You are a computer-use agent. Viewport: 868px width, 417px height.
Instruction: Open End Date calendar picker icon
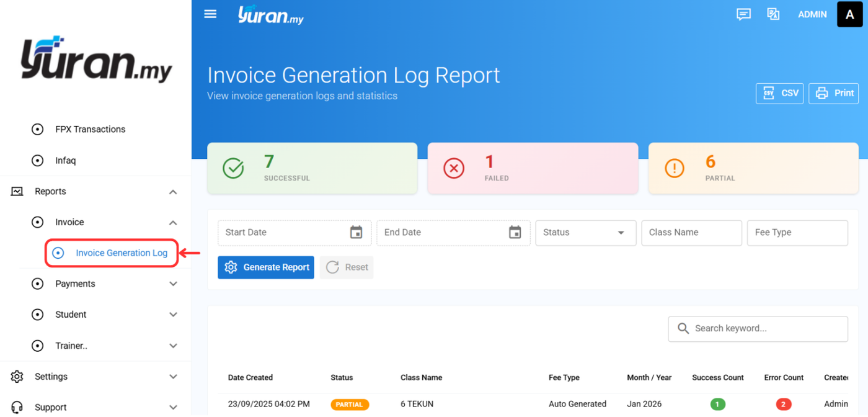(x=515, y=233)
